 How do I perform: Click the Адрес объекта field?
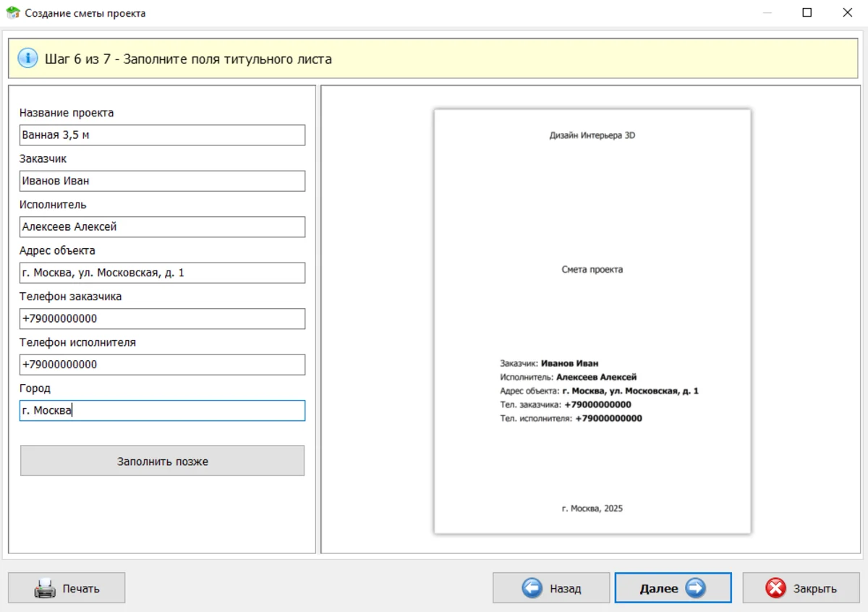162,273
